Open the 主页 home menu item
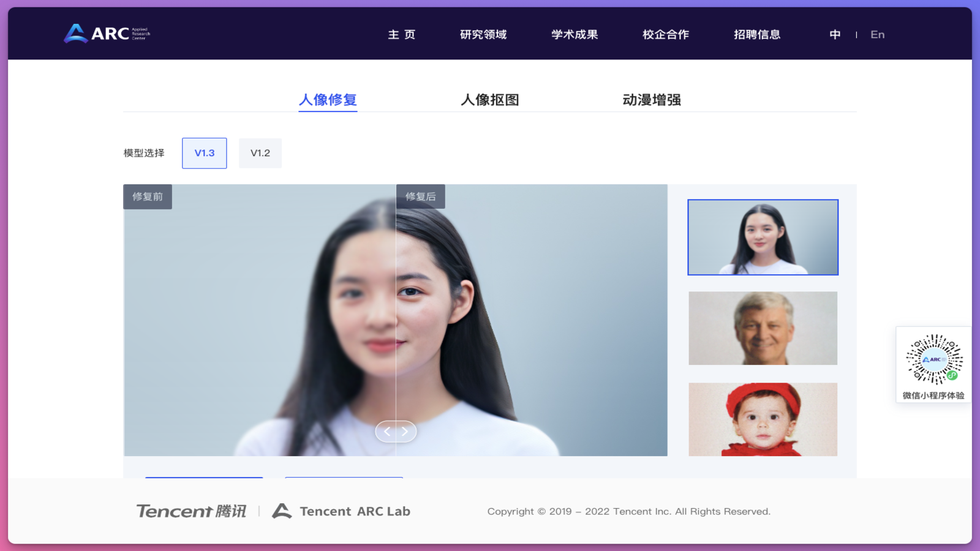This screenshot has height=551, width=980. tap(402, 35)
